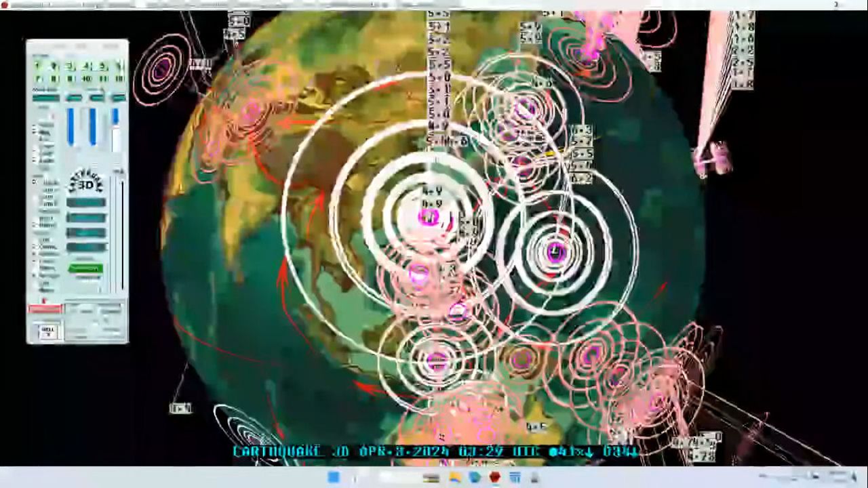The image size is (868, 488).
Task: Click the wide teal bar under the number buttons
Action: click(46, 98)
